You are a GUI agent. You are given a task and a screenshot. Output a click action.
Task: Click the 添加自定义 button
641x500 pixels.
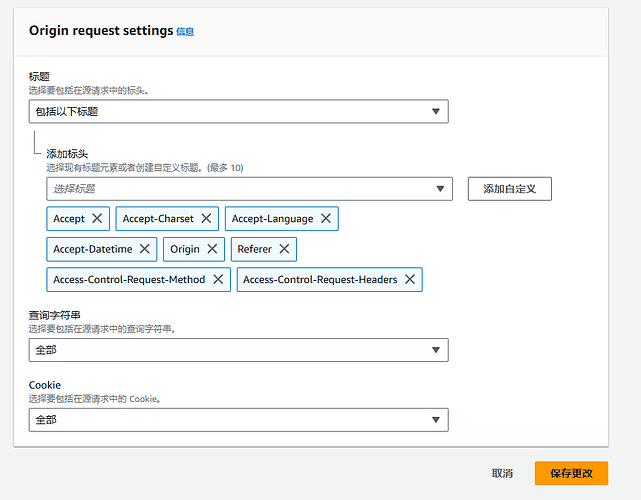click(x=510, y=188)
